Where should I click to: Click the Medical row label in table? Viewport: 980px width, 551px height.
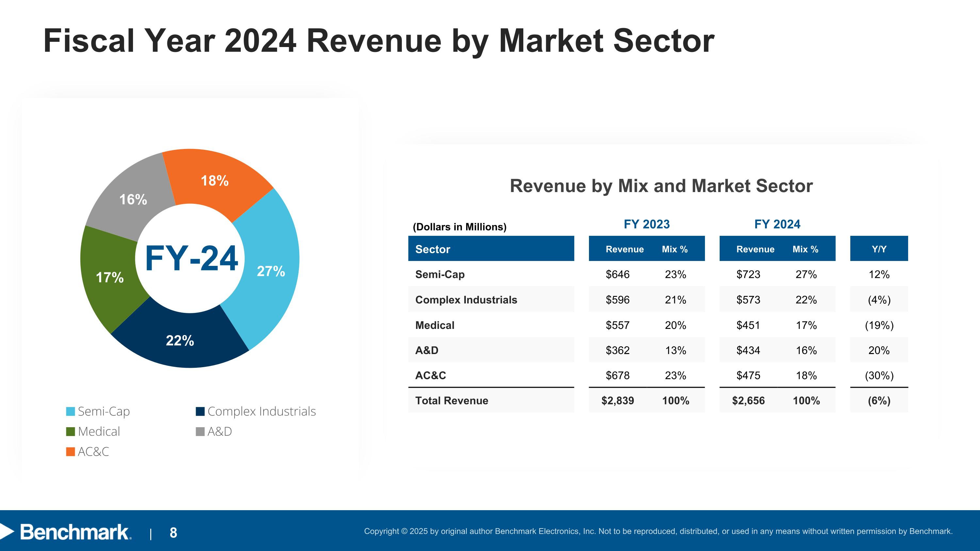pos(435,326)
